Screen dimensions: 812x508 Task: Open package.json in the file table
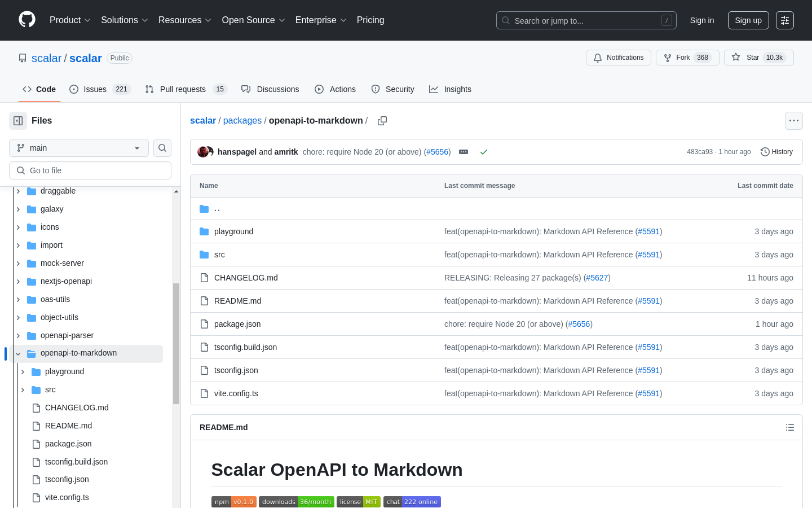point(237,324)
